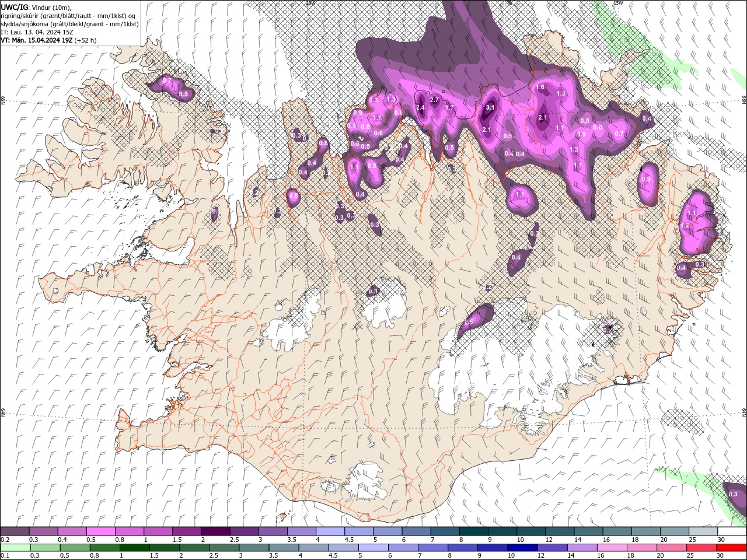Pick the dark teal upper swatch between 8 and 9
Viewport: 747px width, 560px height.
pyautogui.click(x=474, y=531)
